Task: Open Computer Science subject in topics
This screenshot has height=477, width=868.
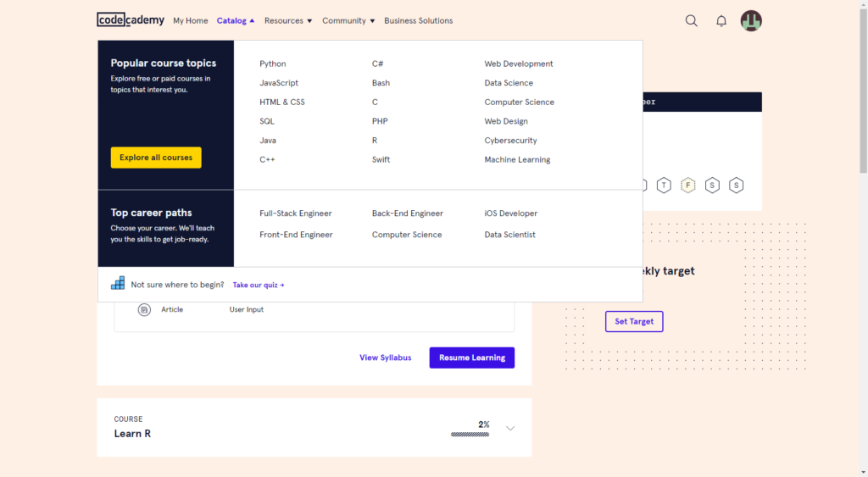Action: [520, 102]
